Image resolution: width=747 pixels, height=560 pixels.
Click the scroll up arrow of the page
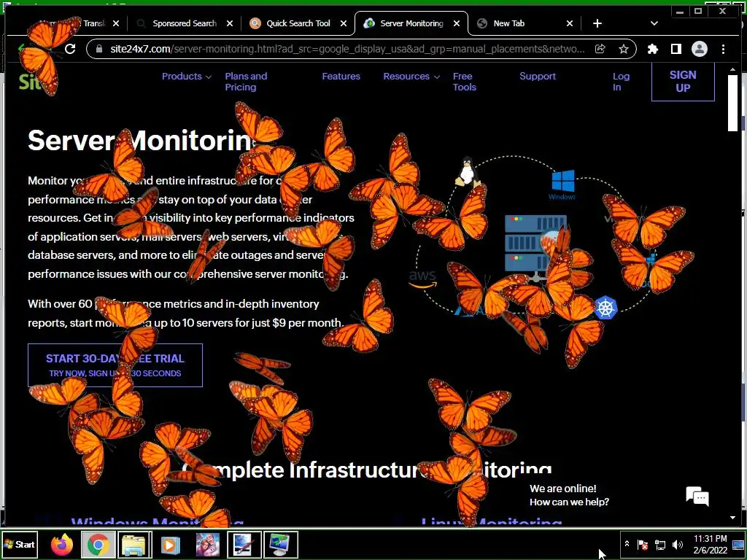tap(732, 69)
